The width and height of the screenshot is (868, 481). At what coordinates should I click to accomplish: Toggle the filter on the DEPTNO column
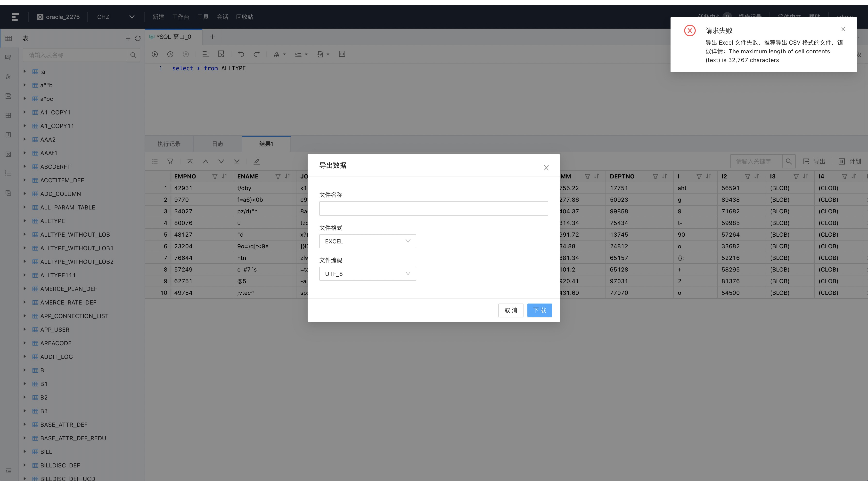coord(655,176)
